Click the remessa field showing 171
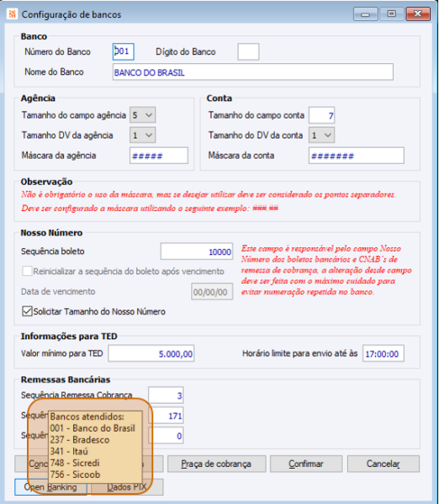Image resolution: width=439 pixels, height=504 pixels. (166, 416)
